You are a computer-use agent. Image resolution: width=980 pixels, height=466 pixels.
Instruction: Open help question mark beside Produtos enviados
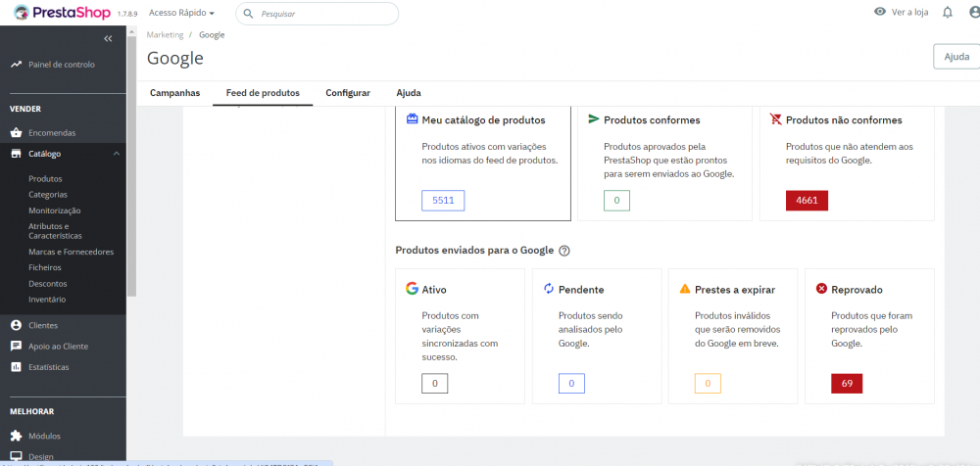click(x=564, y=251)
